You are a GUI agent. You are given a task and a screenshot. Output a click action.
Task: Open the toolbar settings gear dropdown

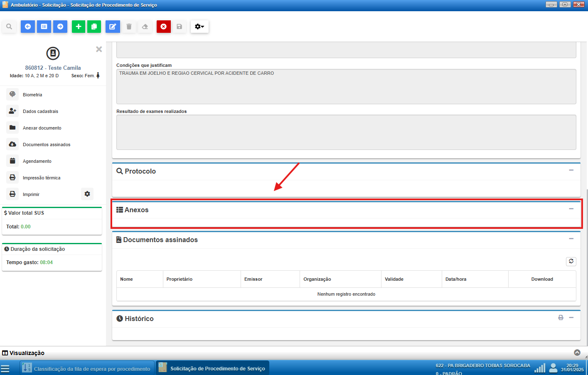199,27
